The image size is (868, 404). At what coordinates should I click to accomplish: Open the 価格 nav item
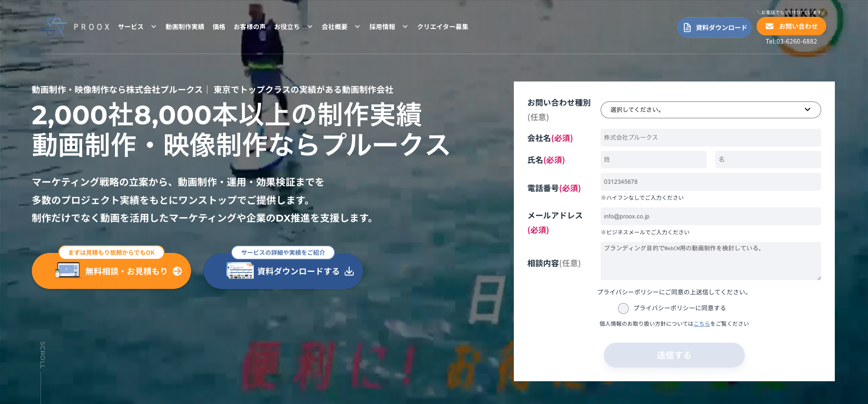219,27
